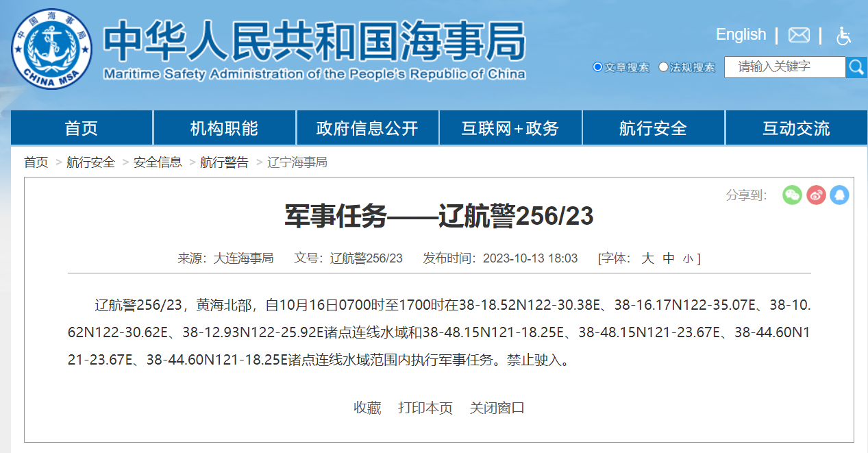Click the accessibility wheelchair icon
This screenshot has width=868, height=453.
point(843,36)
